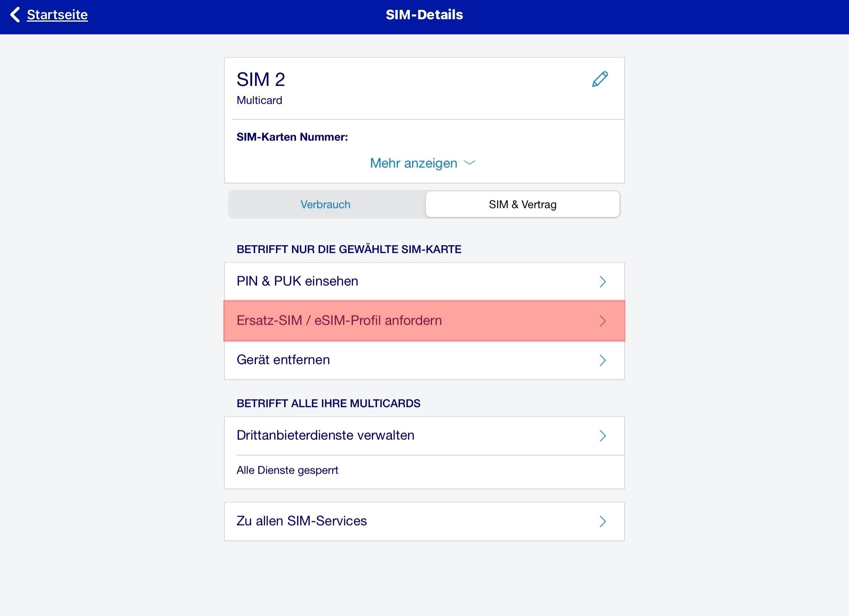The image size is (849, 616).
Task: Open PIN & PUK einsehen
Action: [297, 281]
